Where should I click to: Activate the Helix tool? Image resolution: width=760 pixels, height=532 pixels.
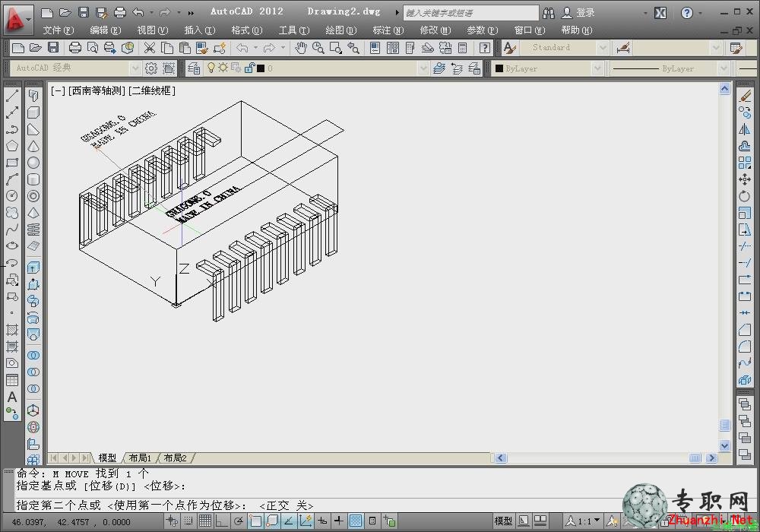click(x=33, y=230)
